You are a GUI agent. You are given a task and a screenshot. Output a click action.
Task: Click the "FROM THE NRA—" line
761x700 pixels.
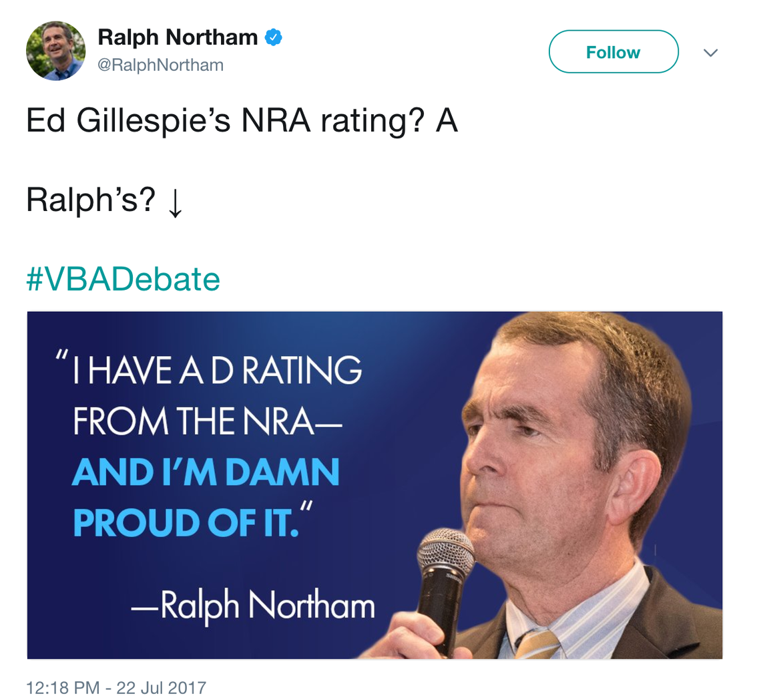[208, 421]
